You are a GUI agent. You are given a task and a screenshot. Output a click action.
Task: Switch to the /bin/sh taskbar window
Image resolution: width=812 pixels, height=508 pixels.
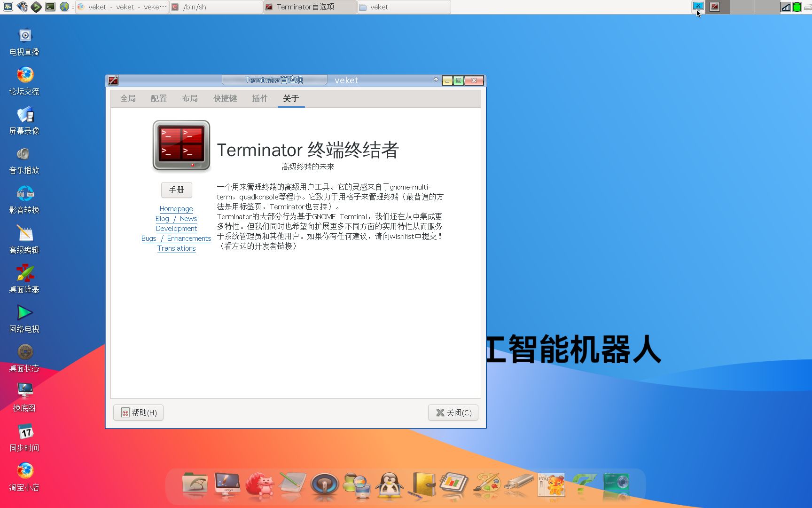tap(216, 7)
